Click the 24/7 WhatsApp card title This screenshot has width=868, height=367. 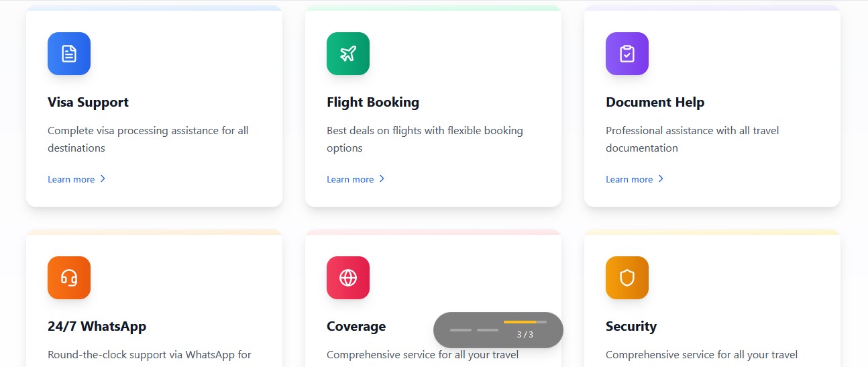[97, 327]
